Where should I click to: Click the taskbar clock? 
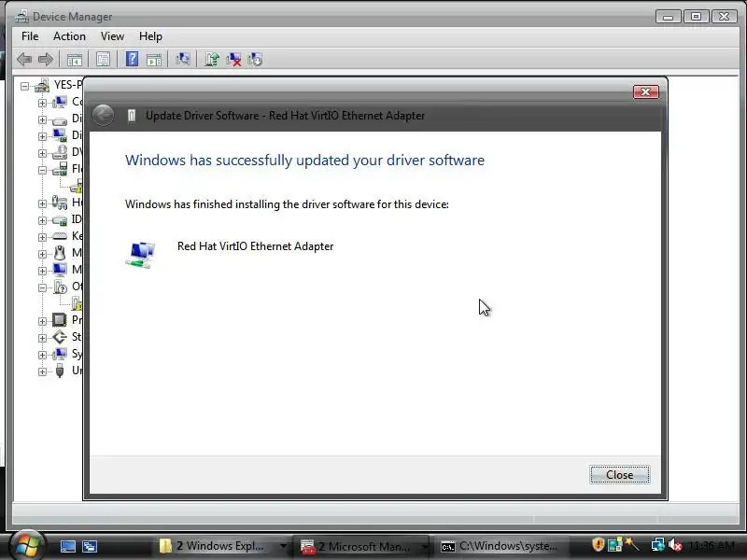712,546
